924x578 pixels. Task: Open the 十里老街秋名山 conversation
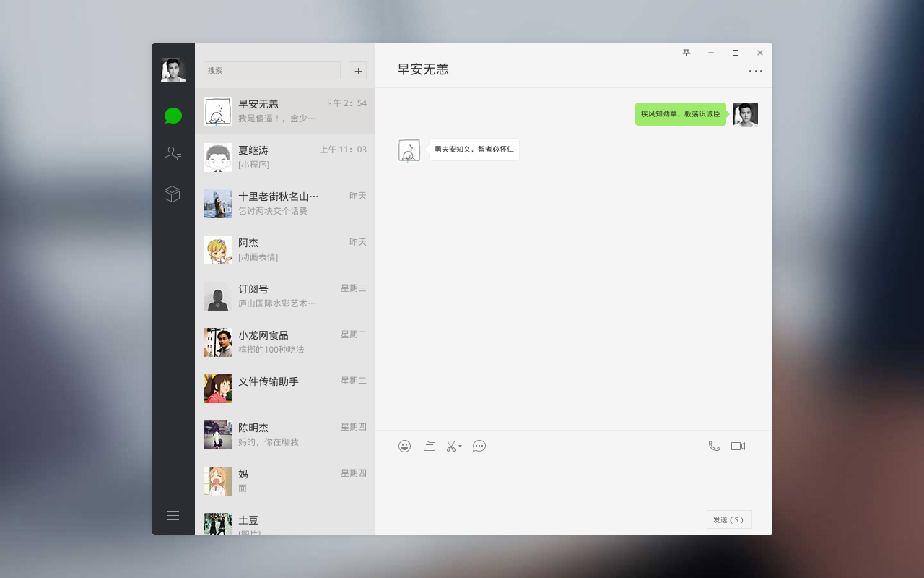tap(285, 204)
